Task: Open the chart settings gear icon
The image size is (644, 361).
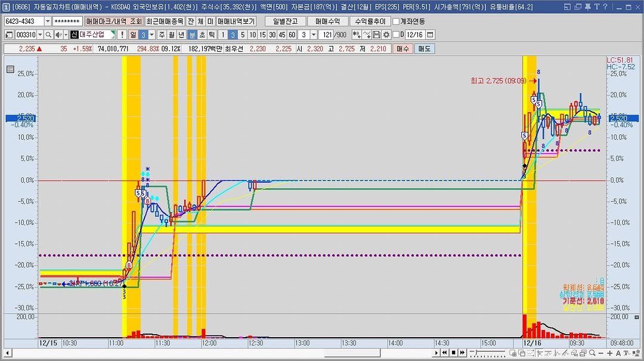Action: click(x=386, y=35)
